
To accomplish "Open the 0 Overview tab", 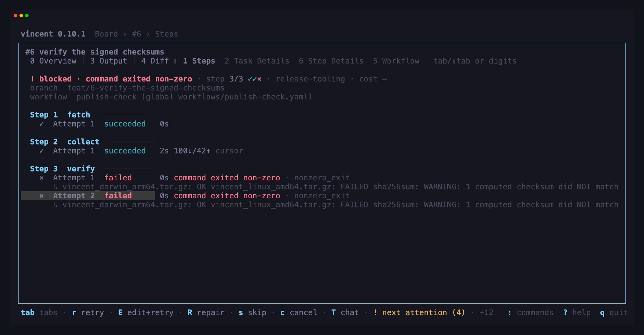I will coord(53,61).
